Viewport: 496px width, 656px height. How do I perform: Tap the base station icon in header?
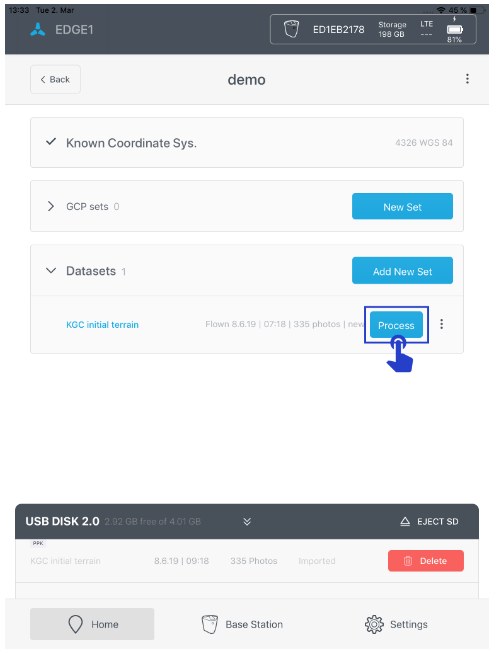click(291, 29)
